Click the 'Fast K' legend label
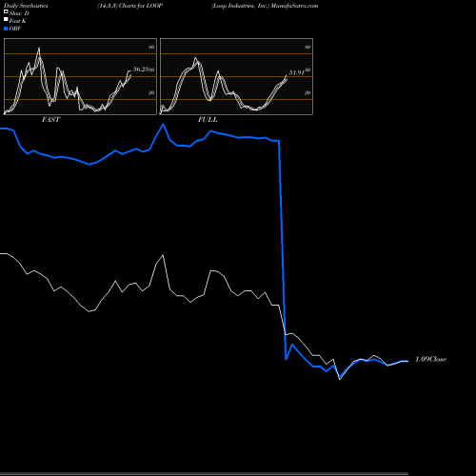This screenshot has width=476, height=476. point(17,21)
